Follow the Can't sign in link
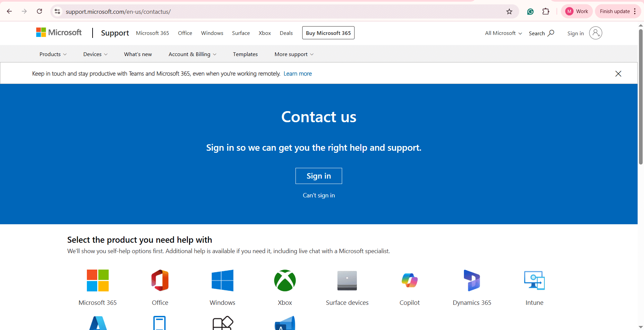This screenshot has height=330, width=644. 319,195
